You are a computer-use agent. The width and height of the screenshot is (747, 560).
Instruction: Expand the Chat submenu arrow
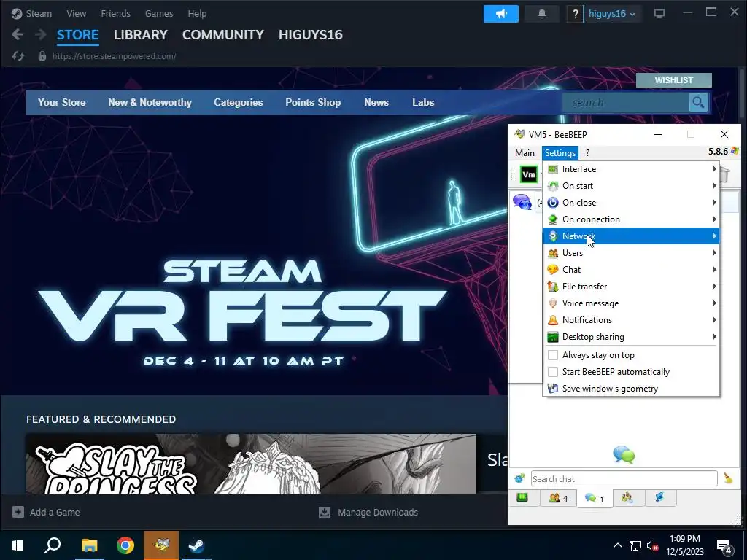(713, 270)
